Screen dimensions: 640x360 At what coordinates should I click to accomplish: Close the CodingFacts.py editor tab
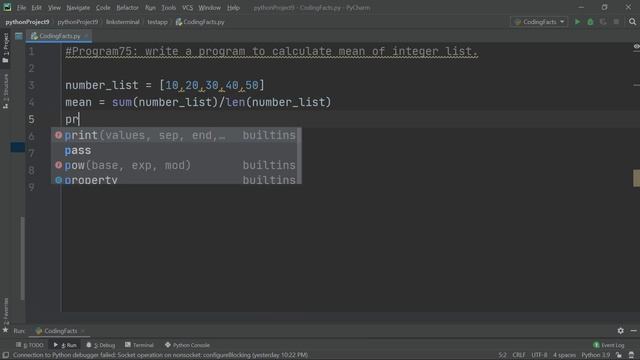tap(86, 36)
